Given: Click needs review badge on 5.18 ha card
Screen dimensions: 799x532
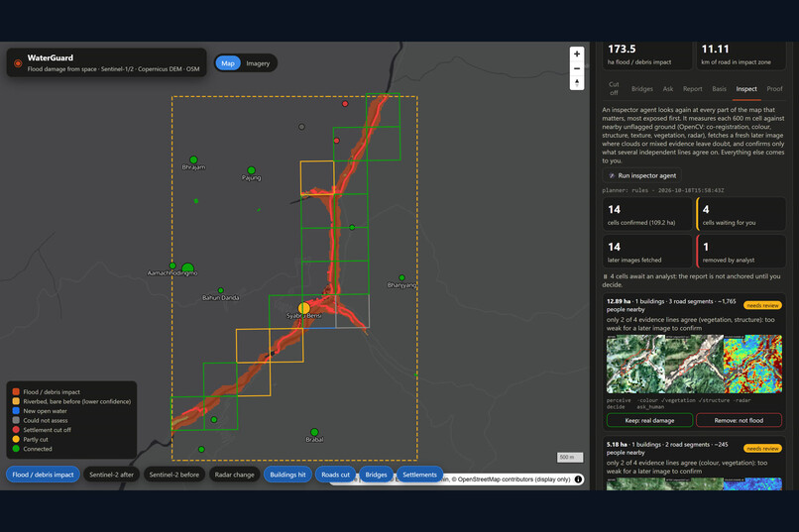Looking at the screenshot, I should tap(763, 449).
